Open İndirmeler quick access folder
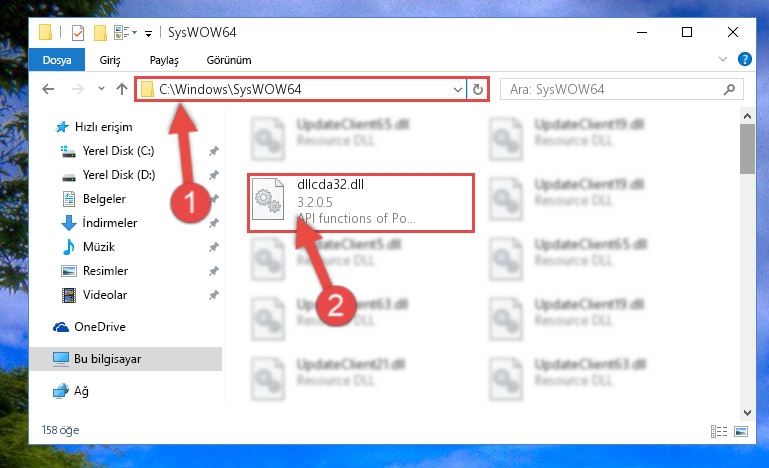The width and height of the screenshot is (769, 468). point(109,223)
